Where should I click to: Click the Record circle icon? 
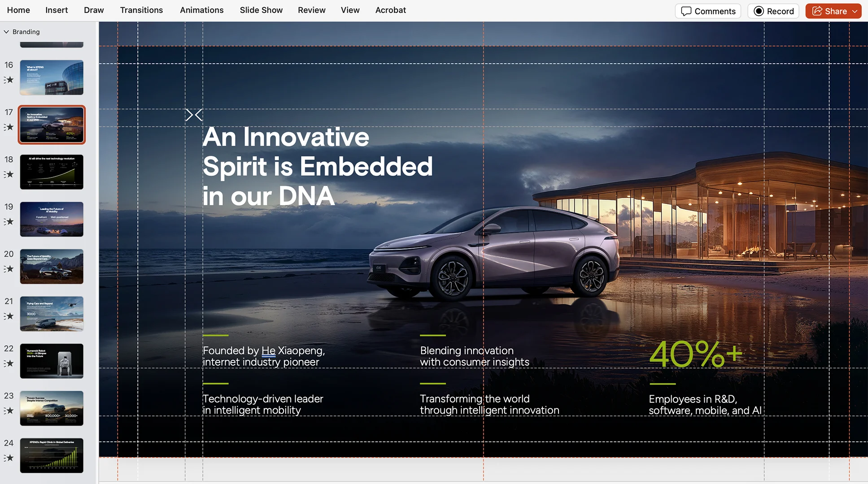(x=759, y=11)
